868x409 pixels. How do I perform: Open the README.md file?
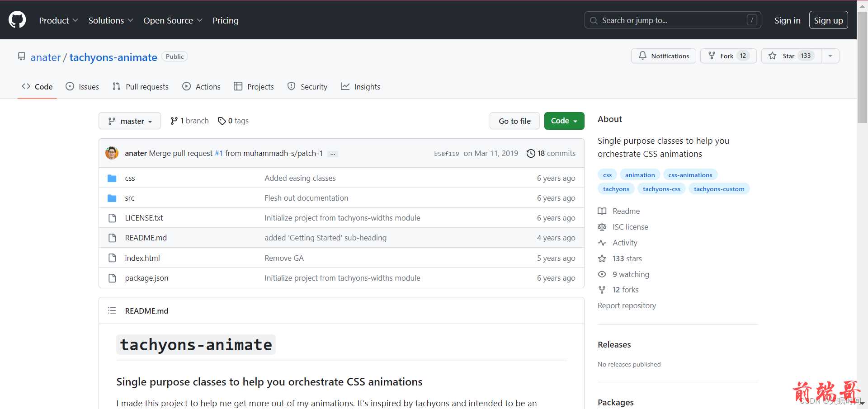point(146,238)
